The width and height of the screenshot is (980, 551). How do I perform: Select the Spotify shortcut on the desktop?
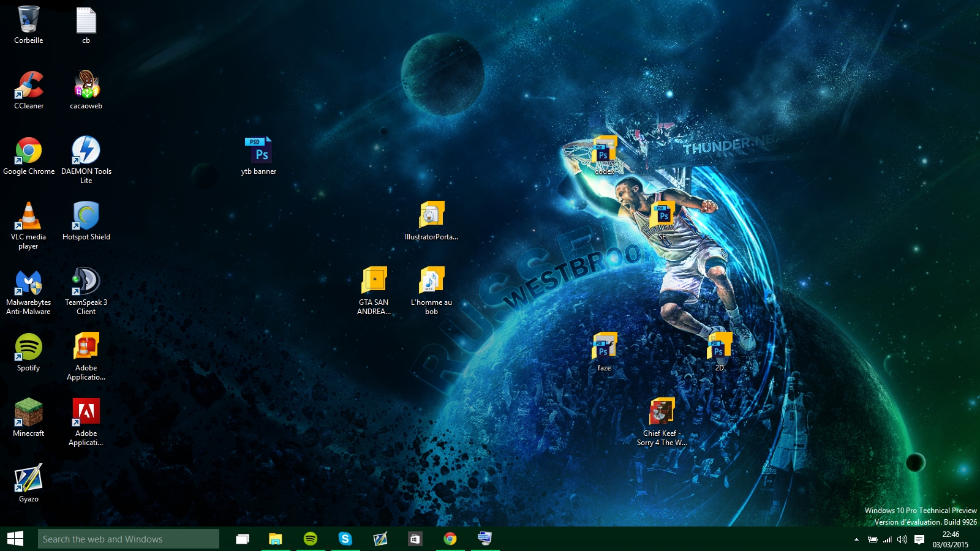coord(28,353)
